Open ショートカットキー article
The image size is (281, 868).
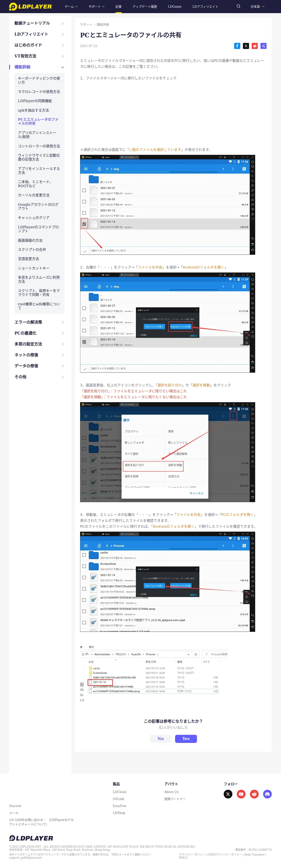pyautogui.click(x=34, y=268)
